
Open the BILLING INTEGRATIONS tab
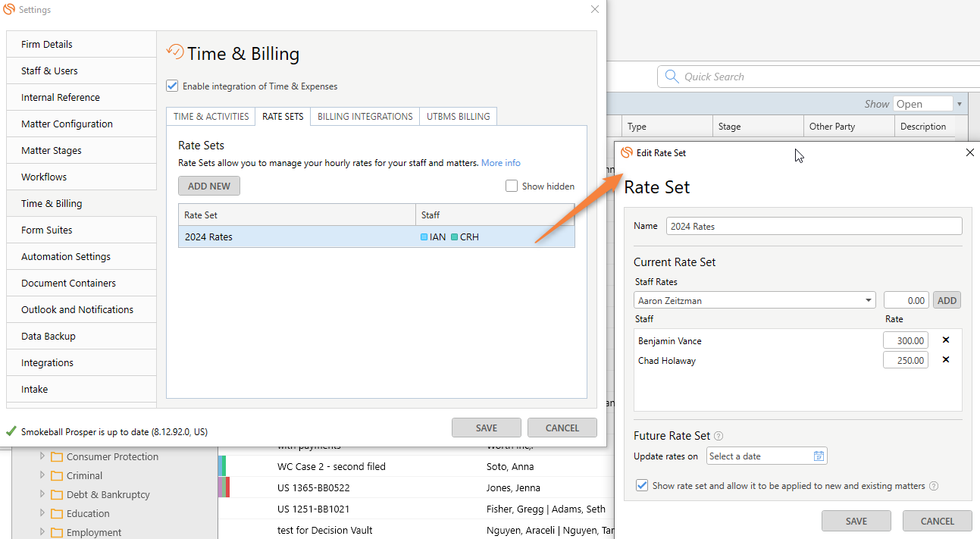(x=365, y=117)
